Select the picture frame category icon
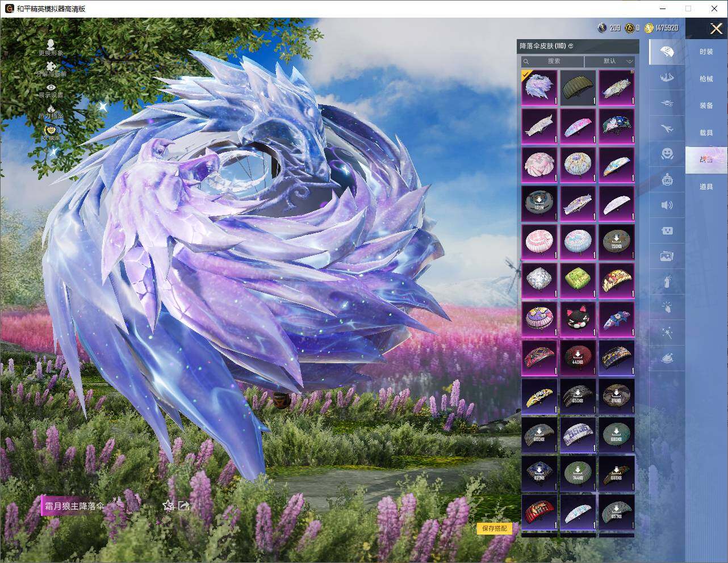 667,256
